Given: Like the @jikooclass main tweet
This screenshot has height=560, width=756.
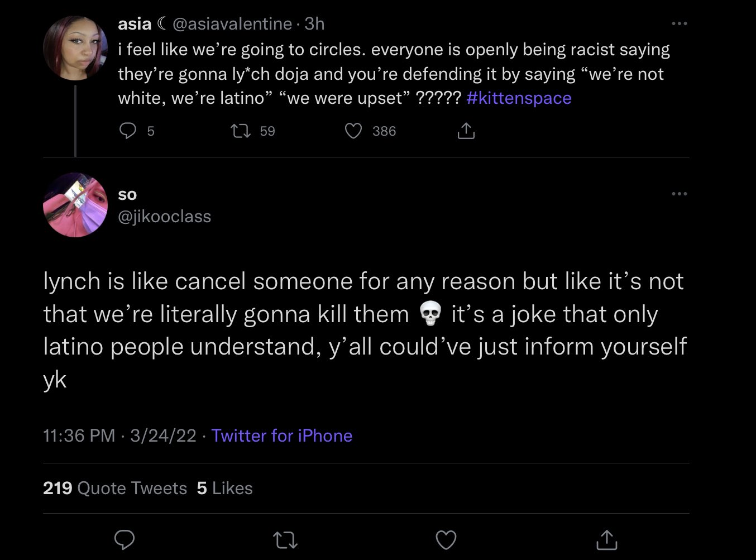Looking at the screenshot, I should tap(446, 539).
